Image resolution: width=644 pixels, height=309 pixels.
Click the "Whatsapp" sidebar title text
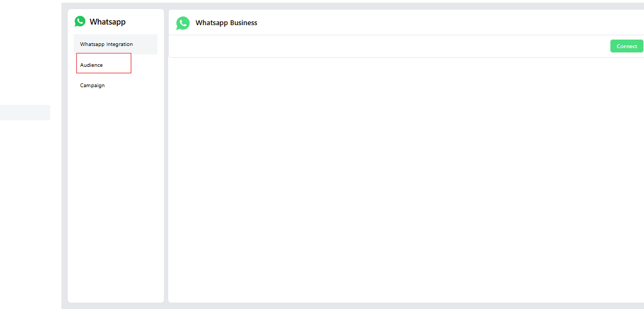coord(107,22)
